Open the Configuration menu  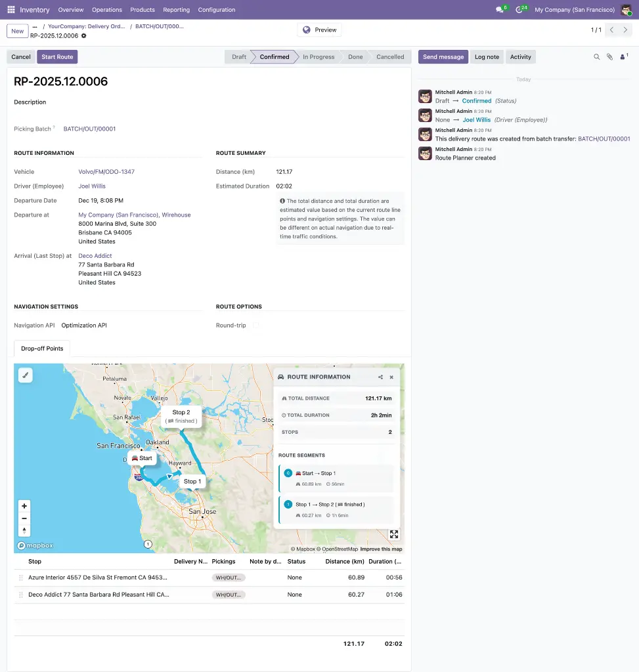point(217,9)
